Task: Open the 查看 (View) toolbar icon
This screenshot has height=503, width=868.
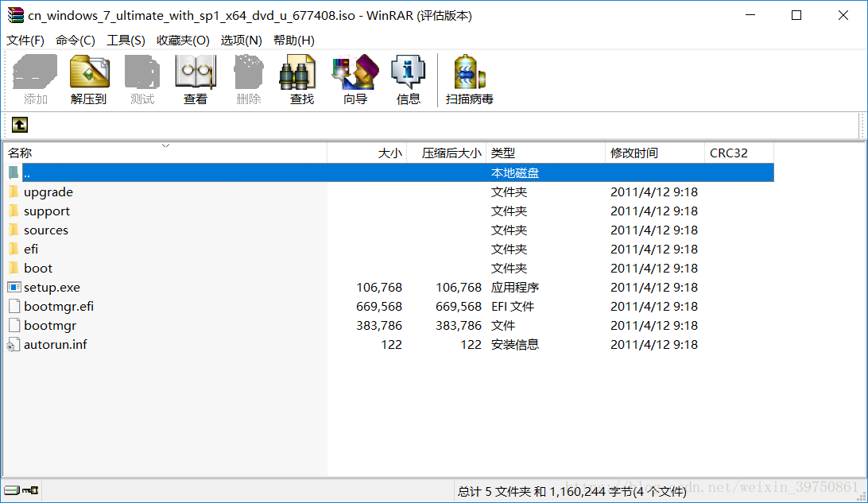Action: coord(196,72)
